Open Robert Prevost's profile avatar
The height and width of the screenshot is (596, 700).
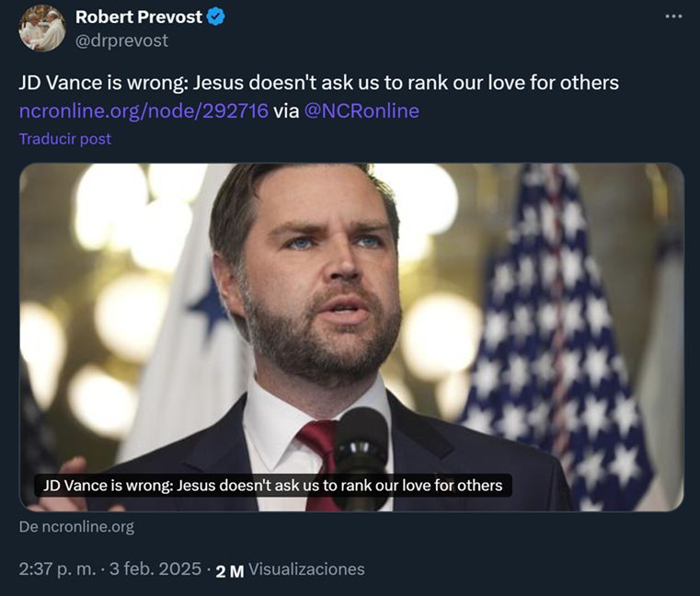[42, 29]
